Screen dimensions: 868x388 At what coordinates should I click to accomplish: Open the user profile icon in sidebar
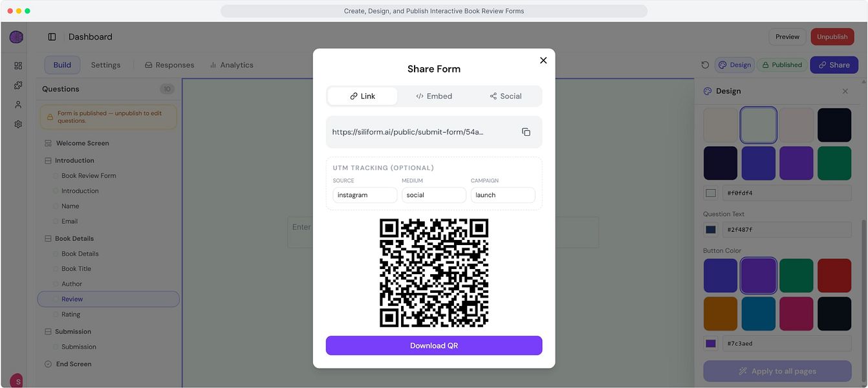click(x=18, y=104)
